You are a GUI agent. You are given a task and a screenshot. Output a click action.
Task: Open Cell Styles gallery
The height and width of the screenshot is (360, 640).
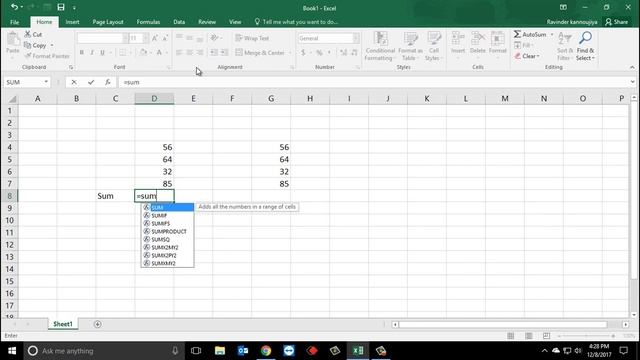point(433,46)
